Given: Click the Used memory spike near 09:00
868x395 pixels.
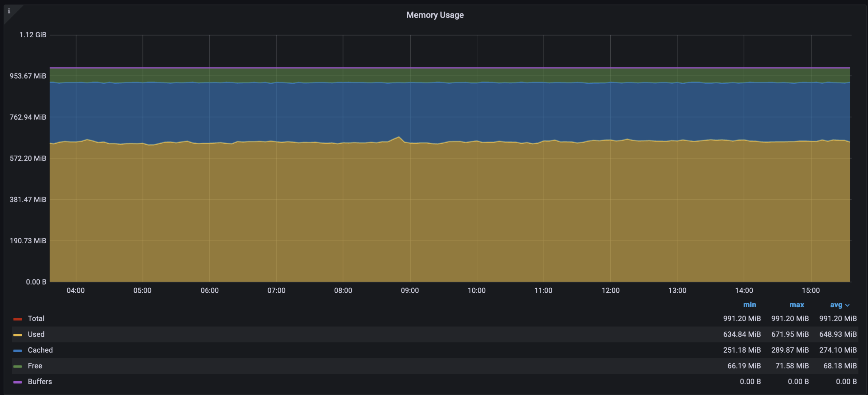Looking at the screenshot, I should [399, 137].
